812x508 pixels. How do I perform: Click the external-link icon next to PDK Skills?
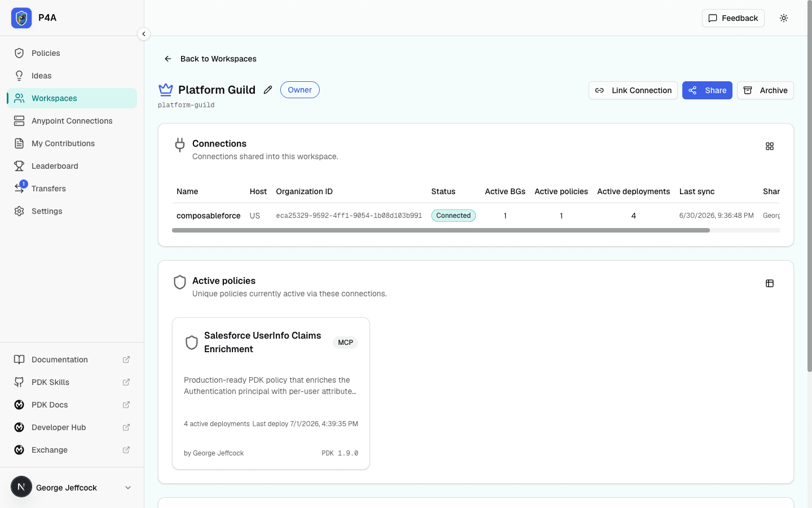pos(126,382)
